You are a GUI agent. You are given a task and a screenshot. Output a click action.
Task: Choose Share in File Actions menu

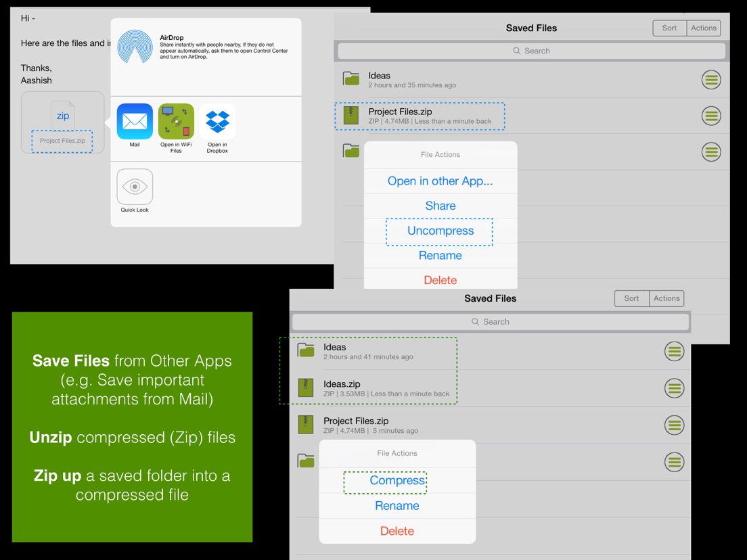coord(440,206)
